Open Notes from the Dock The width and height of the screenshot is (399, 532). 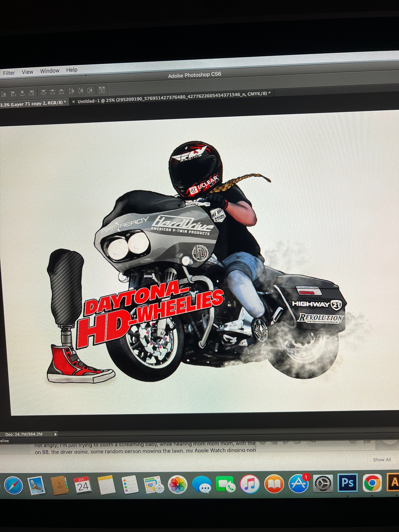coord(106,485)
